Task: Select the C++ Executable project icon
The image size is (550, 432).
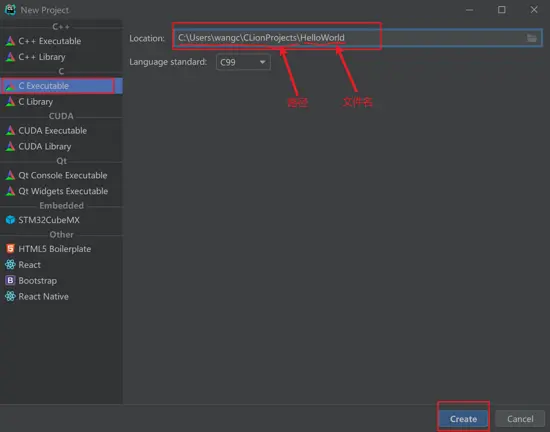Action: (x=10, y=41)
